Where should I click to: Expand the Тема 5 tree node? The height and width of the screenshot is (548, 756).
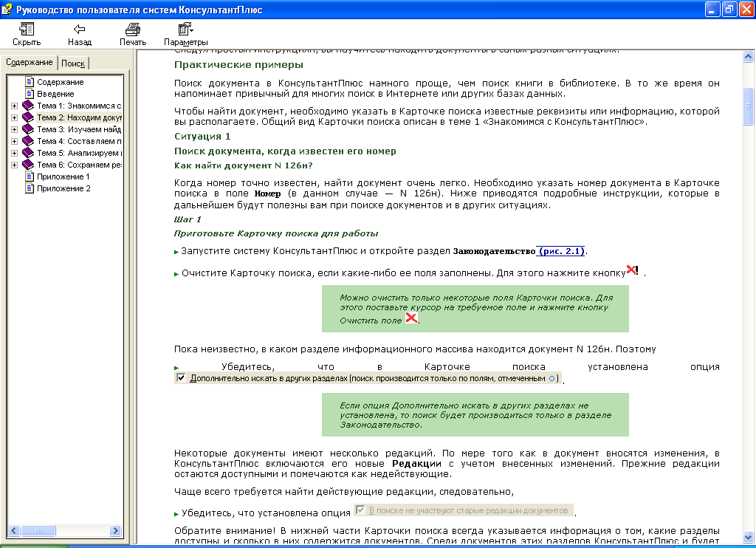pos(15,153)
